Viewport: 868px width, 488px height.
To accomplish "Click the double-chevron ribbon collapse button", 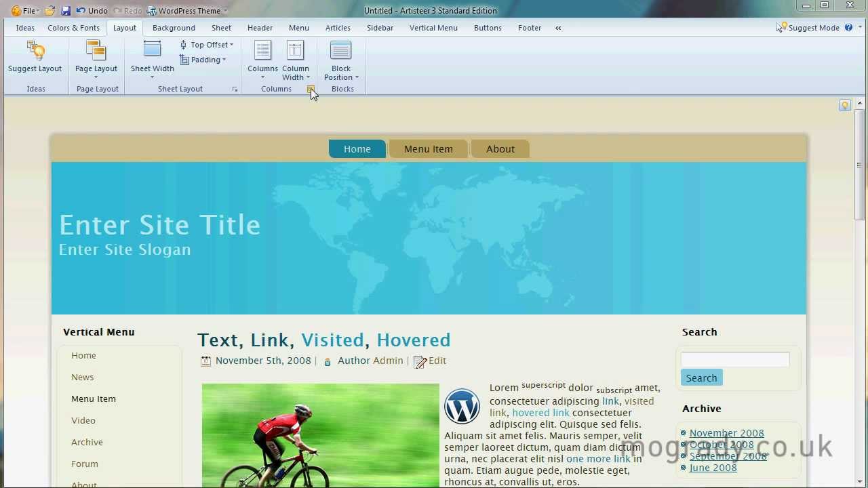I will tap(558, 28).
